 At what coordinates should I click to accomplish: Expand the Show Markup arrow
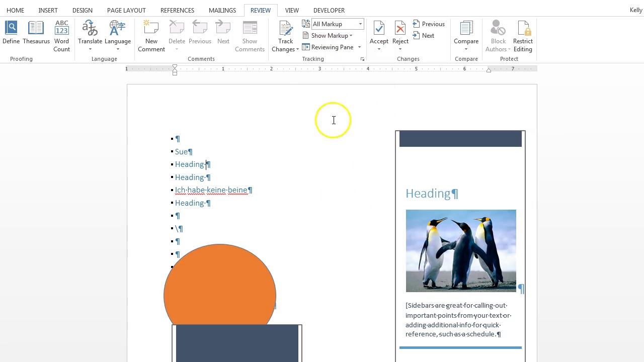tap(351, 36)
